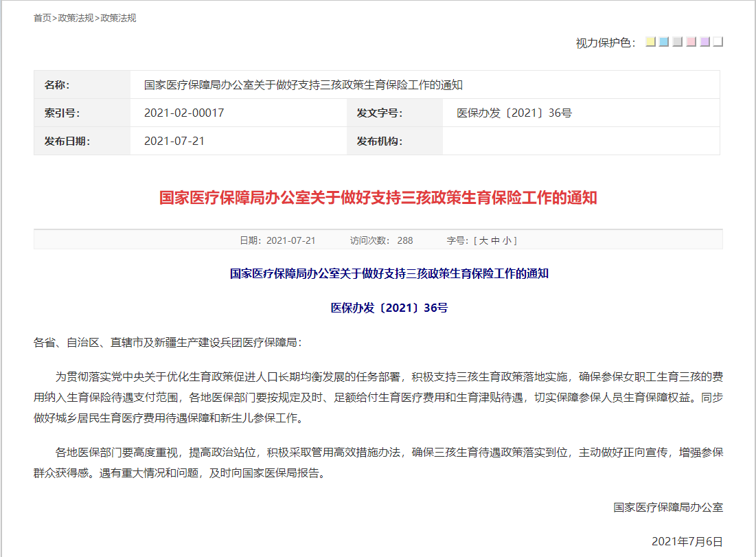This screenshot has width=756, height=557.
Task: Reset background with the white swatch
Action: 718,42
